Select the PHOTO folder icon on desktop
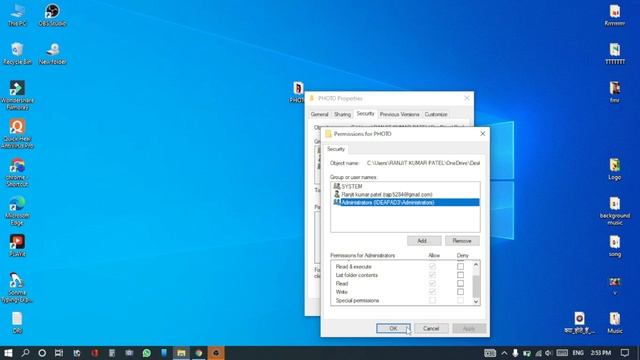 [x=298, y=92]
